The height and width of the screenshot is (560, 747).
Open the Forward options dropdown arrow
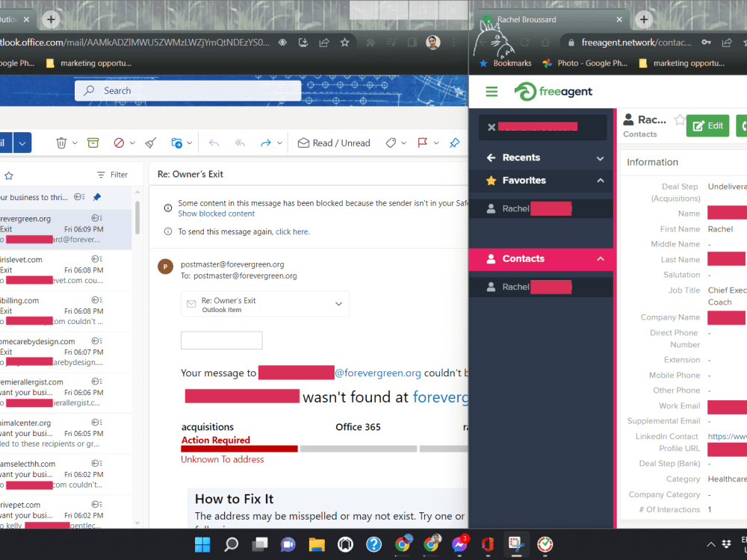(x=279, y=143)
